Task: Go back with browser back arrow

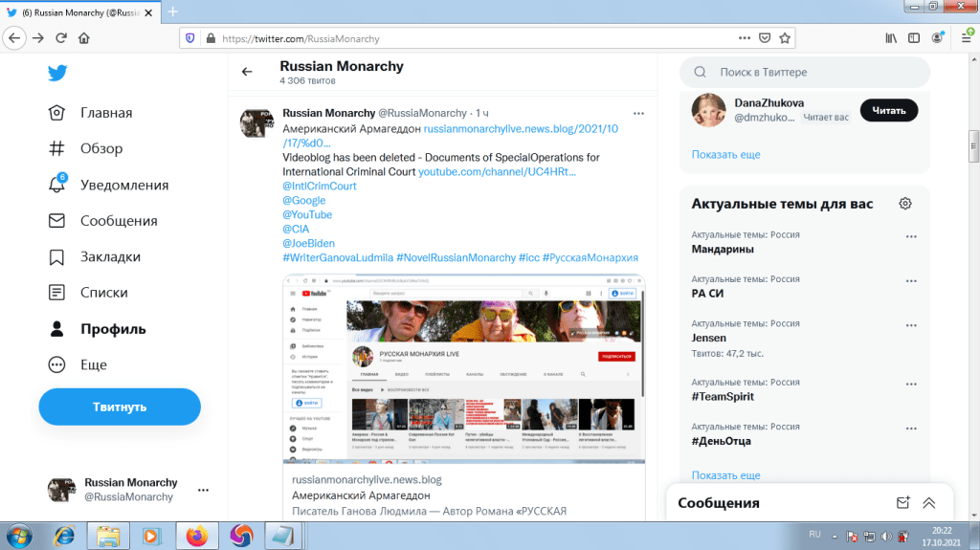Action: (14, 38)
